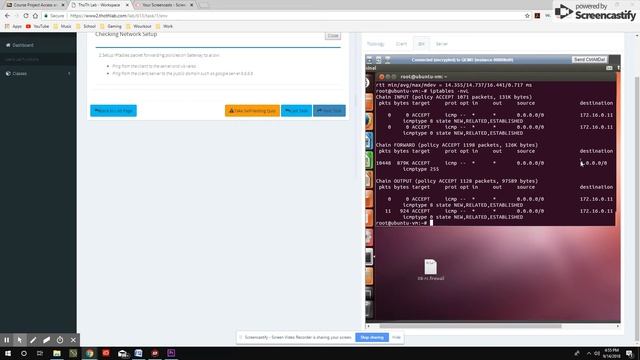Switch to the Course Project Access browser tab

[35, 5]
